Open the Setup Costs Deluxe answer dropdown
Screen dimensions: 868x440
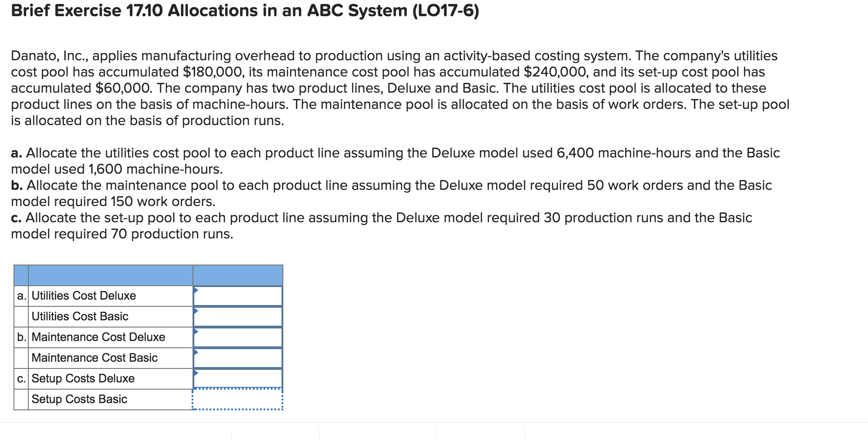tap(238, 379)
